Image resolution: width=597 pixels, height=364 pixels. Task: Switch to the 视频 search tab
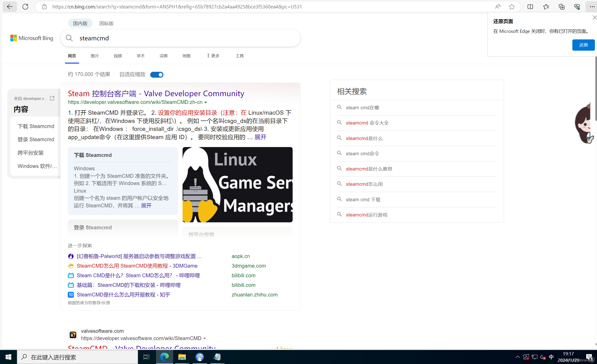pyautogui.click(x=118, y=56)
